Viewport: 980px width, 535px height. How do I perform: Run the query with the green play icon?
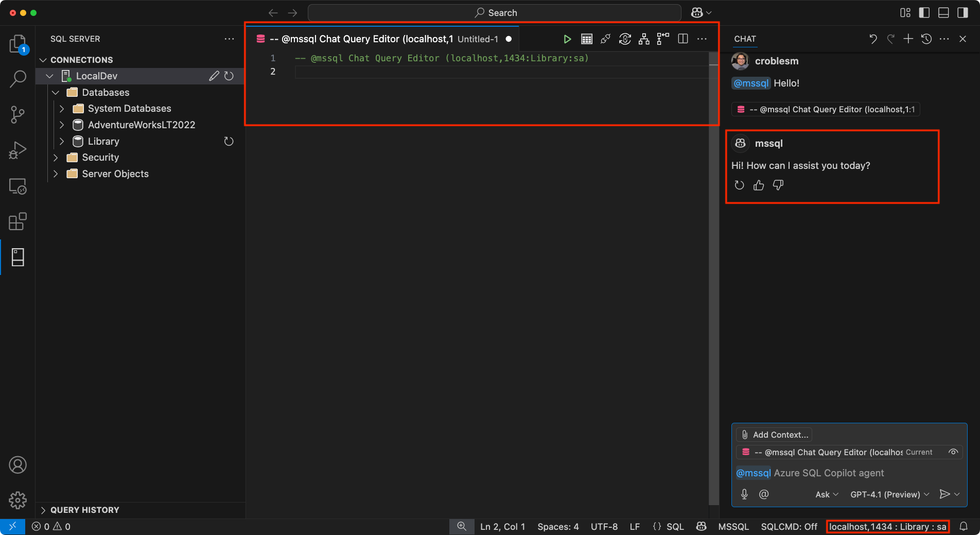tap(567, 39)
